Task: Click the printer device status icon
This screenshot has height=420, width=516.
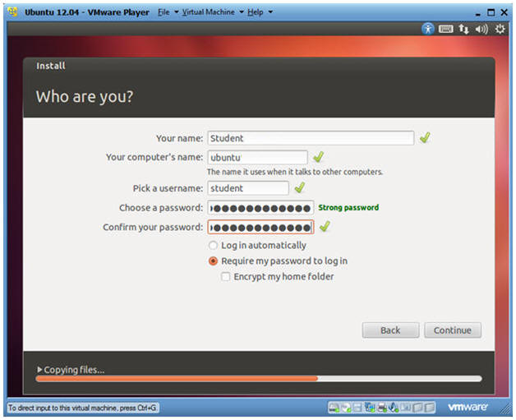Action: (x=382, y=408)
